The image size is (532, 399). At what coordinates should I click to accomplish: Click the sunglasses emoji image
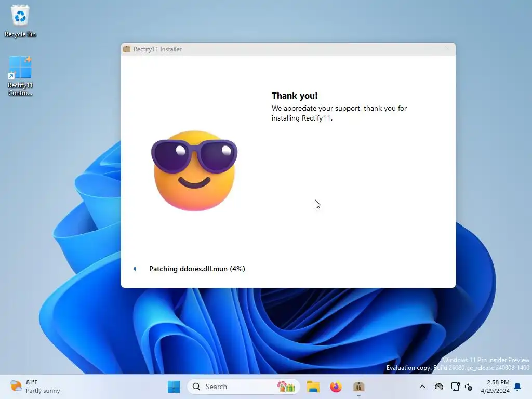click(x=194, y=170)
